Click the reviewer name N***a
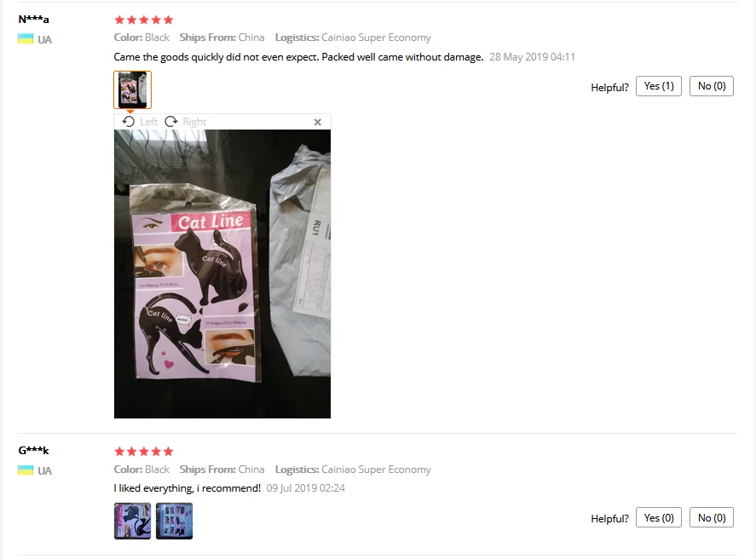This screenshot has height=559, width=756. pyautogui.click(x=34, y=20)
